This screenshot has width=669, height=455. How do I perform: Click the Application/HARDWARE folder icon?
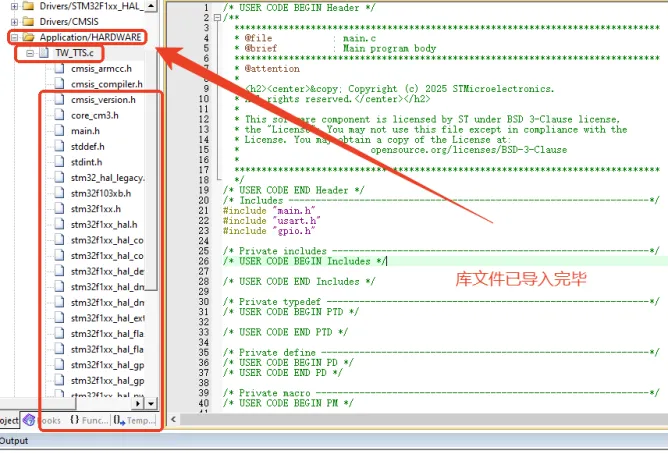[28, 37]
